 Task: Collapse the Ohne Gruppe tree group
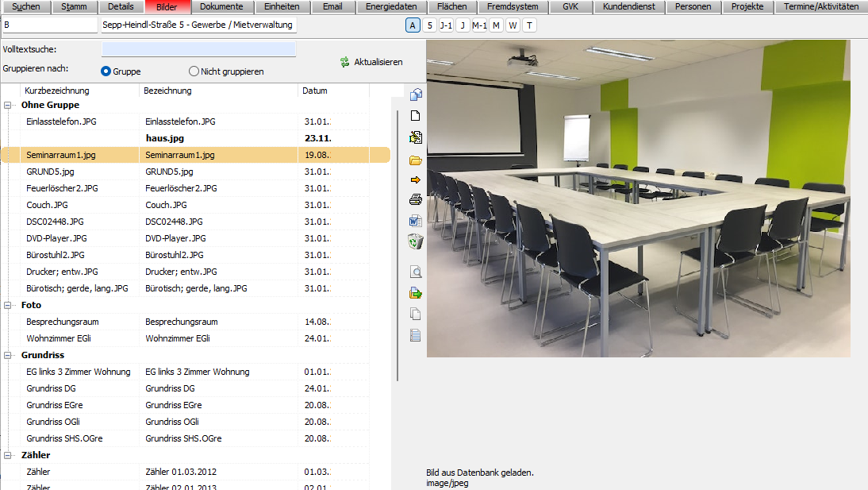click(9, 105)
